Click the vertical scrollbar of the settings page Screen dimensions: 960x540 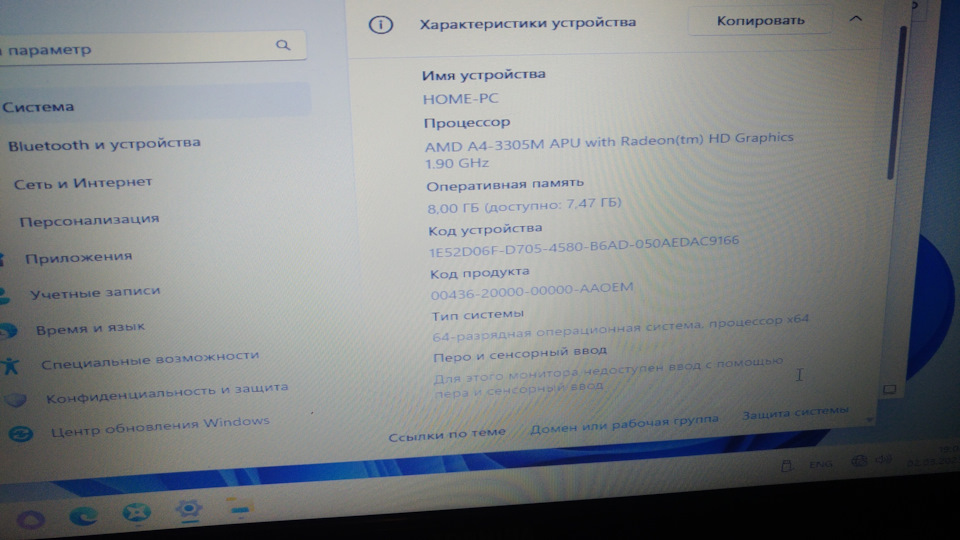895,104
